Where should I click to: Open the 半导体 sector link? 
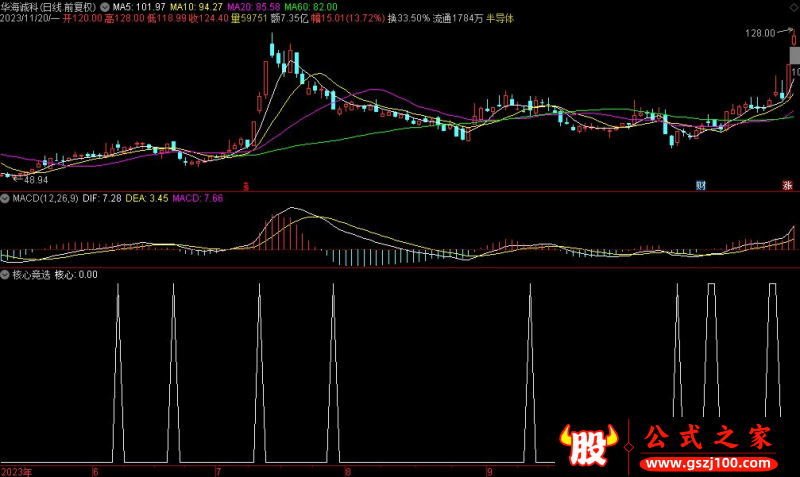[500, 19]
